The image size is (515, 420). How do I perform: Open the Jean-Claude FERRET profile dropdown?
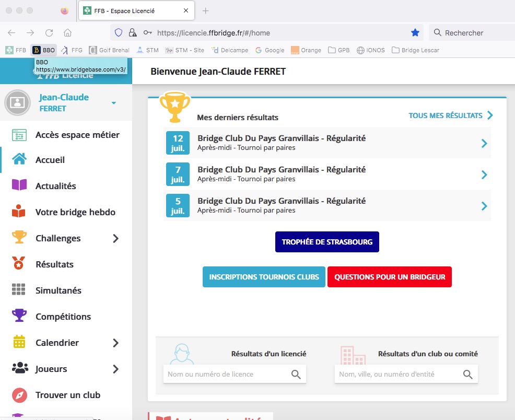113,103
